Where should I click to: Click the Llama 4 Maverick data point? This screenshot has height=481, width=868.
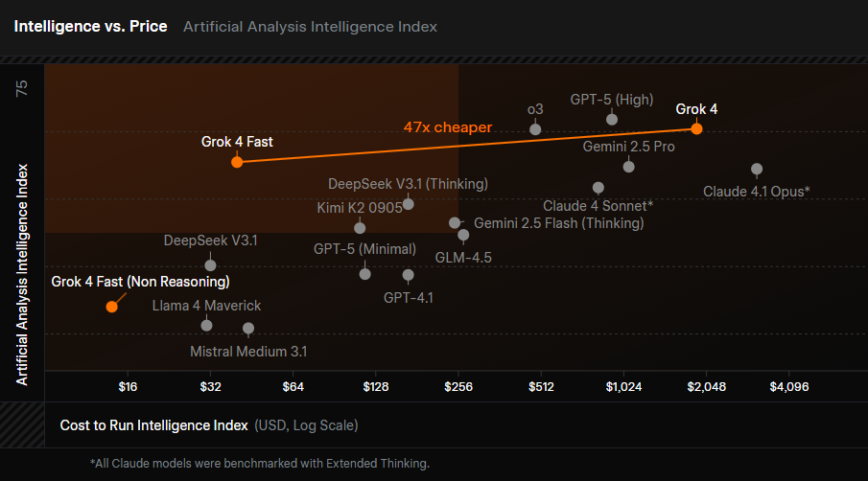206,326
